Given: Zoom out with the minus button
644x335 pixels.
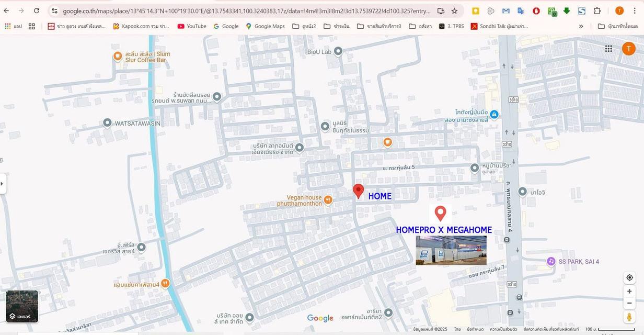Looking at the screenshot, I should pyautogui.click(x=629, y=303).
